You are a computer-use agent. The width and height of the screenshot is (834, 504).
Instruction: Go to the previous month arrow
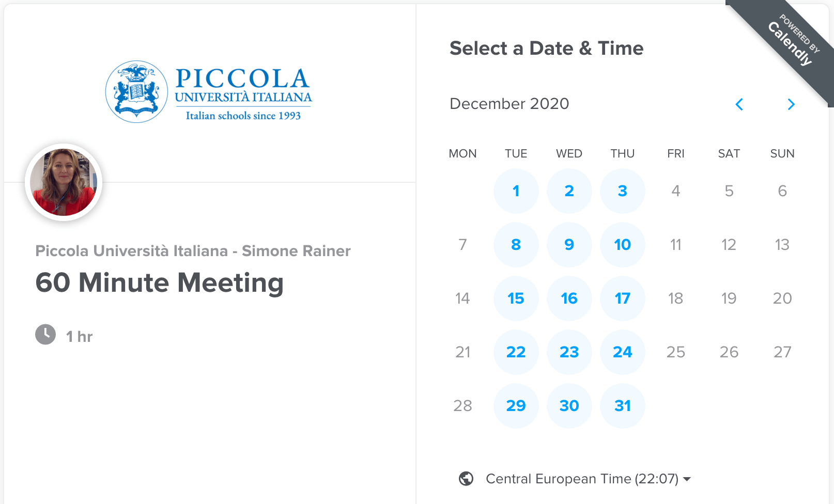[x=739, y=104]
